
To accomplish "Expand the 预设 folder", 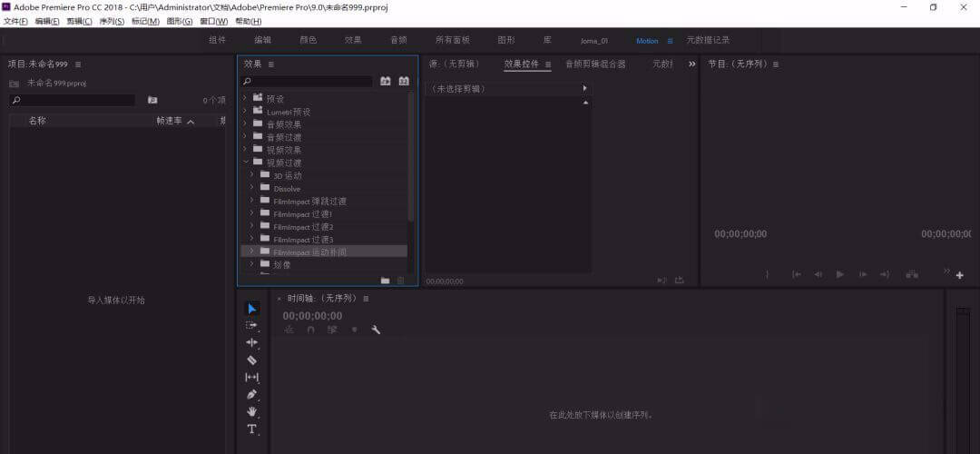I will click(245, 98).
